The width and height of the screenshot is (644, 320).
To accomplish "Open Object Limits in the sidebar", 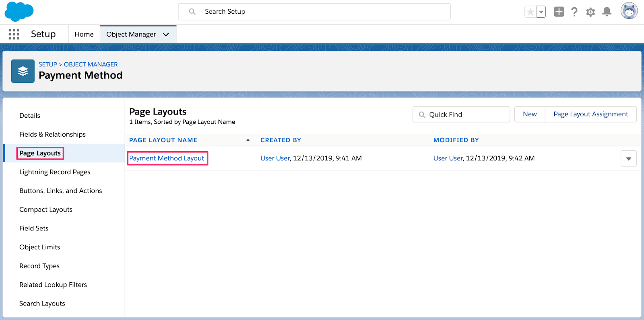I will point(39,247).
